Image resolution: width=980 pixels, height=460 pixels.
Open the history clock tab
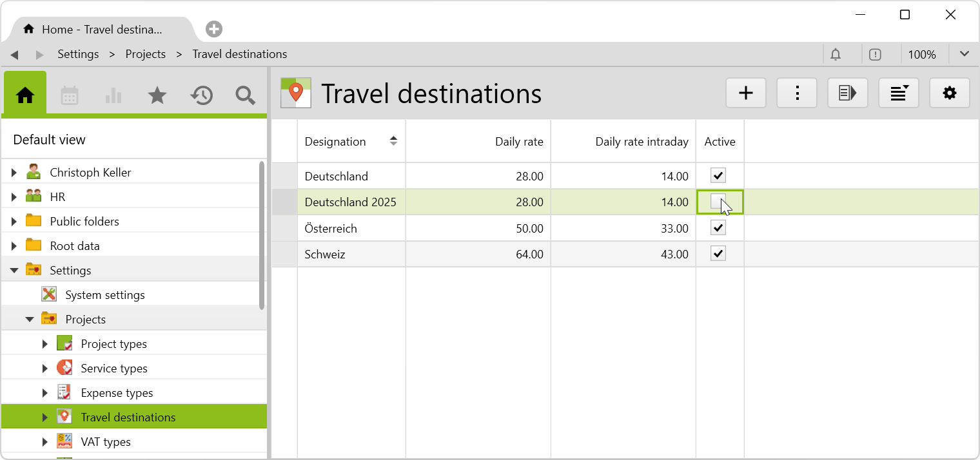[201, 96]
